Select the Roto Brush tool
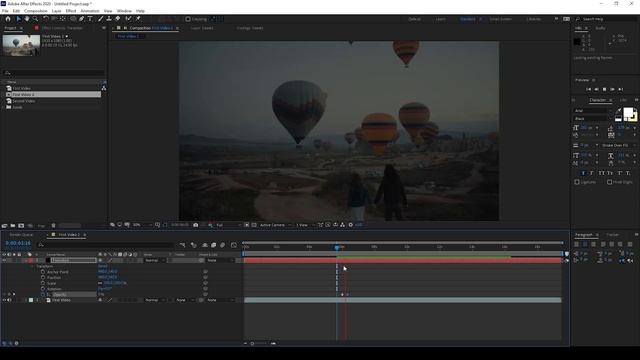The height and width of the screenshot is (360, 640). [129, 19]
